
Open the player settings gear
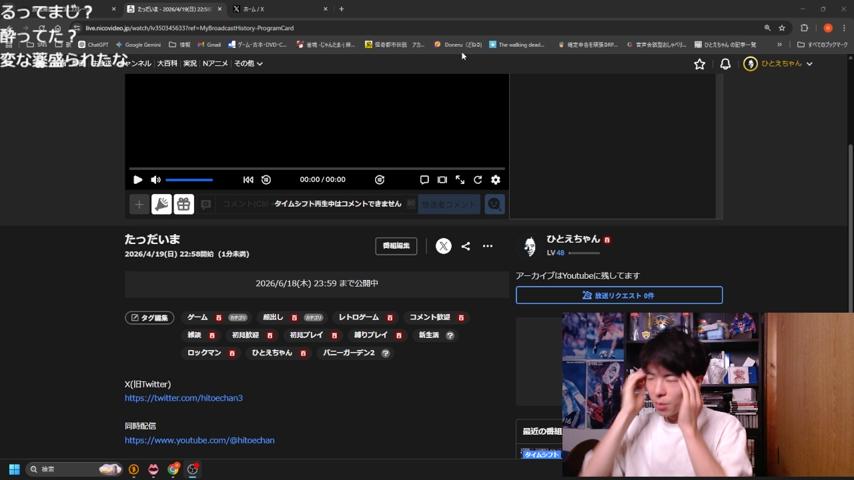coord(496,180)
